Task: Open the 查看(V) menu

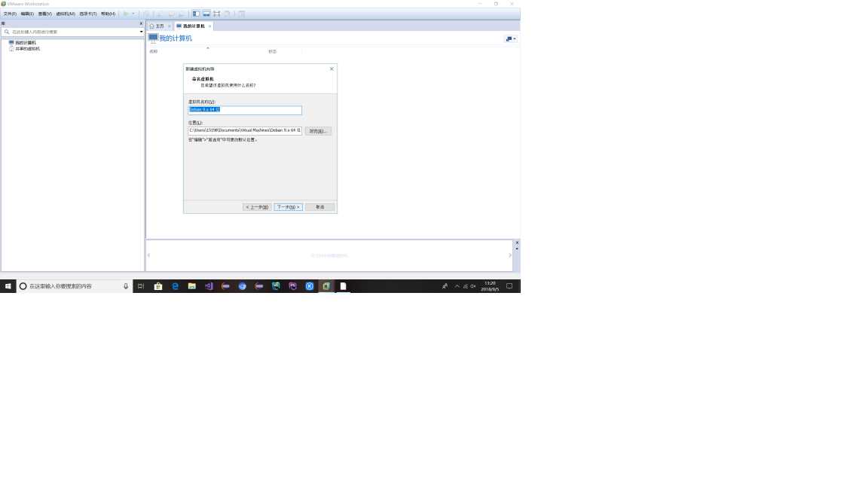Action: click(45, 14)
